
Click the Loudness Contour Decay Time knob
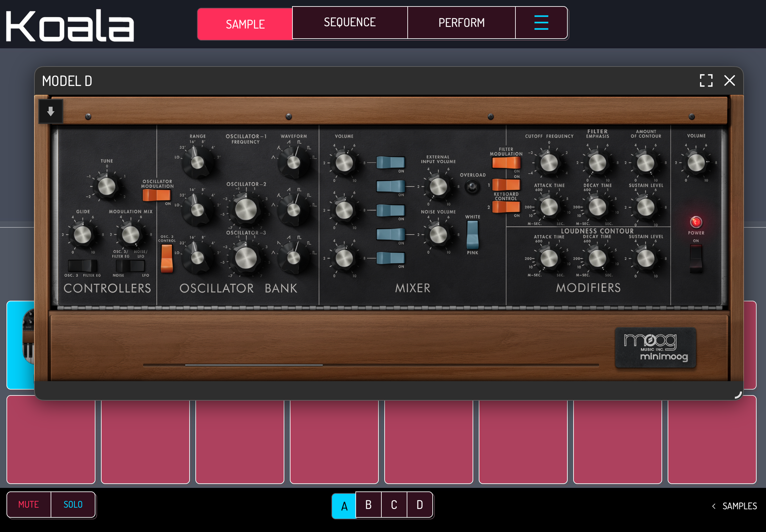(x=597, y=258)
